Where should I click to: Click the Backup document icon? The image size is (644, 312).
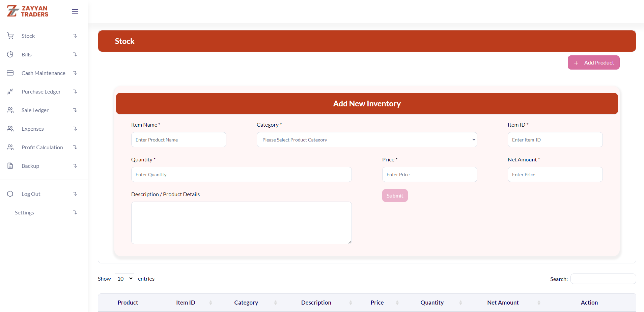click(10, 166)
